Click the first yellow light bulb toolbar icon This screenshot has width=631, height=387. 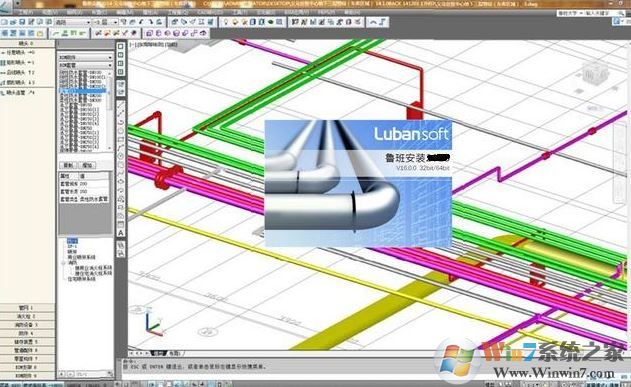pos(225,22)
